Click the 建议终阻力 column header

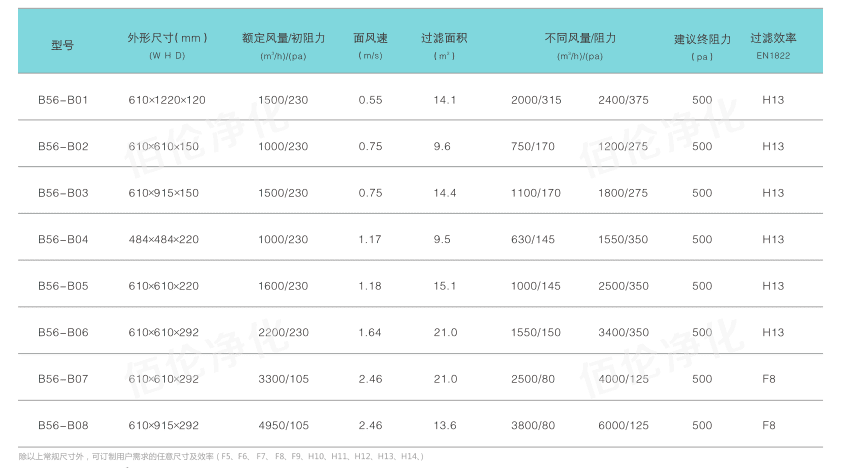[702, 47]
